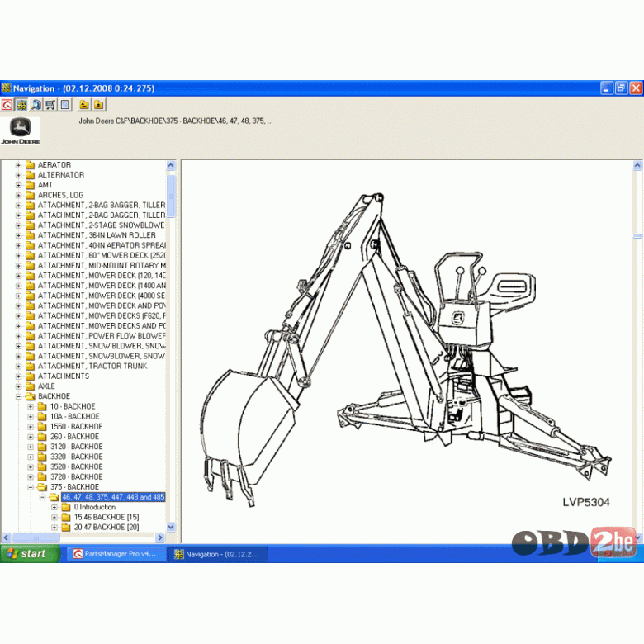This screenshot has width=644, height=644.
Task: Select ATTACHMENT, MOWER DECKS (F620 row
Action: point(102,316)
